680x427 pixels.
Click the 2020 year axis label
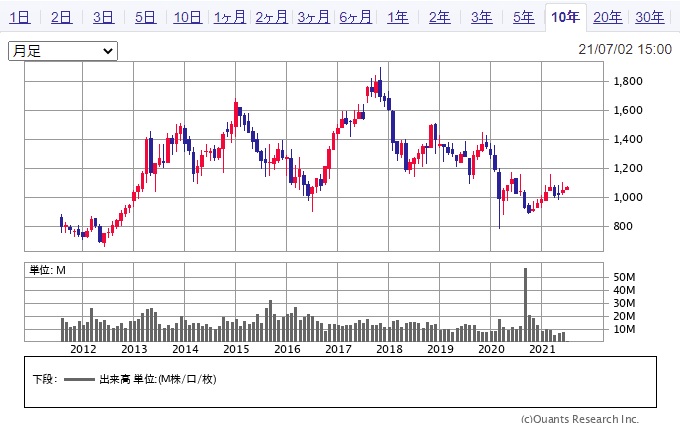[491, 349]
